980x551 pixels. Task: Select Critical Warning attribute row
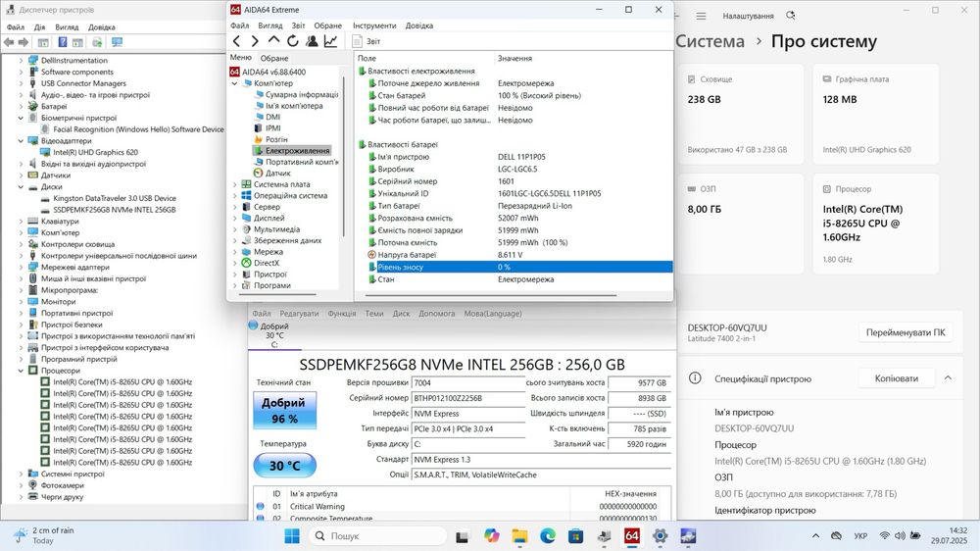pyautogui.click(x=460, y=507)
